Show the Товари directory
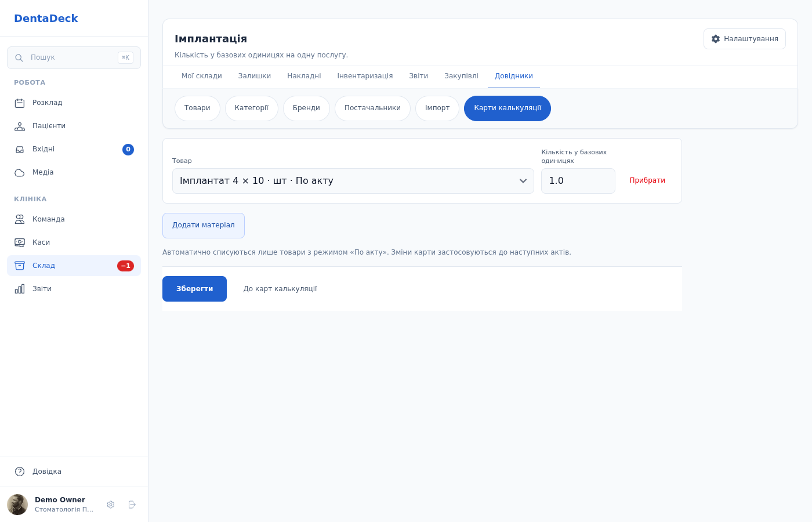This screenshot has height=522, width=812. tap(197, 108)
